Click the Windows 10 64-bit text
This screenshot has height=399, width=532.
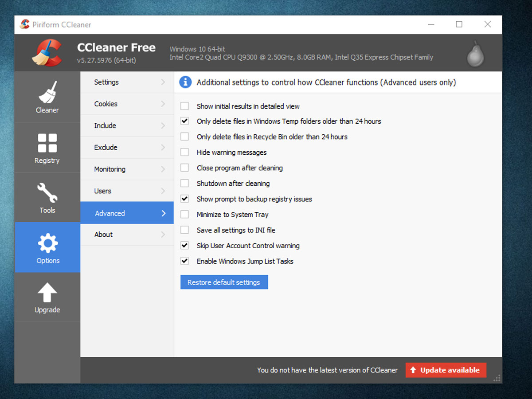click(197, 49)
